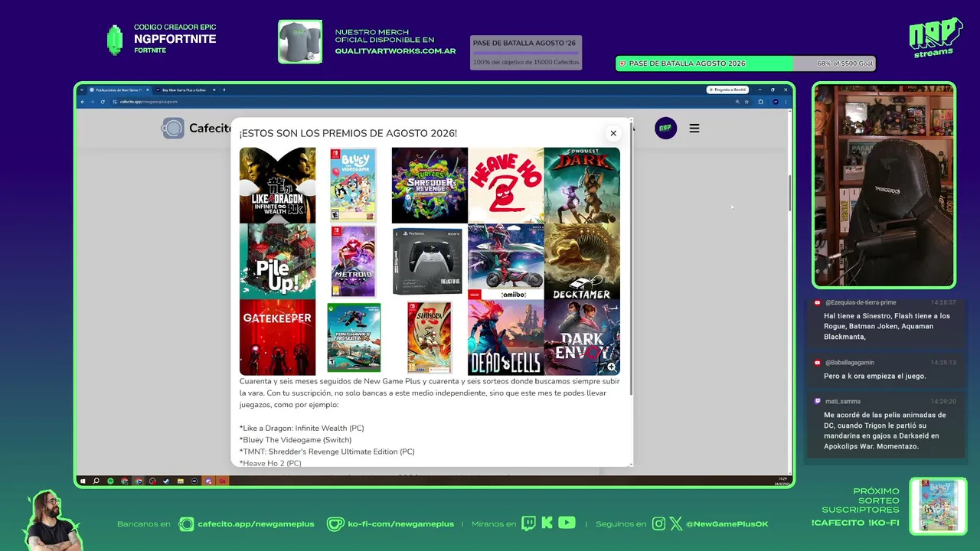
Task: Select the amiibo prize image
Action: click(506, 261)
